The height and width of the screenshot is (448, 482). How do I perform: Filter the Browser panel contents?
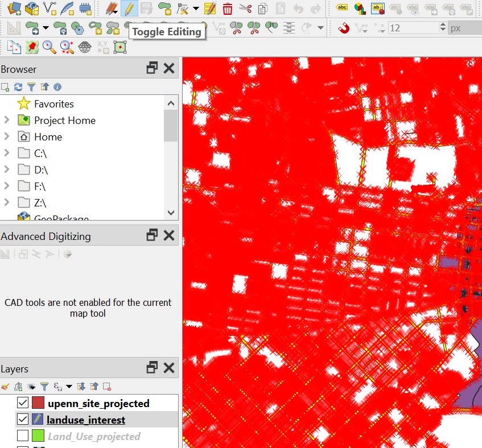(x=31, y=87)
